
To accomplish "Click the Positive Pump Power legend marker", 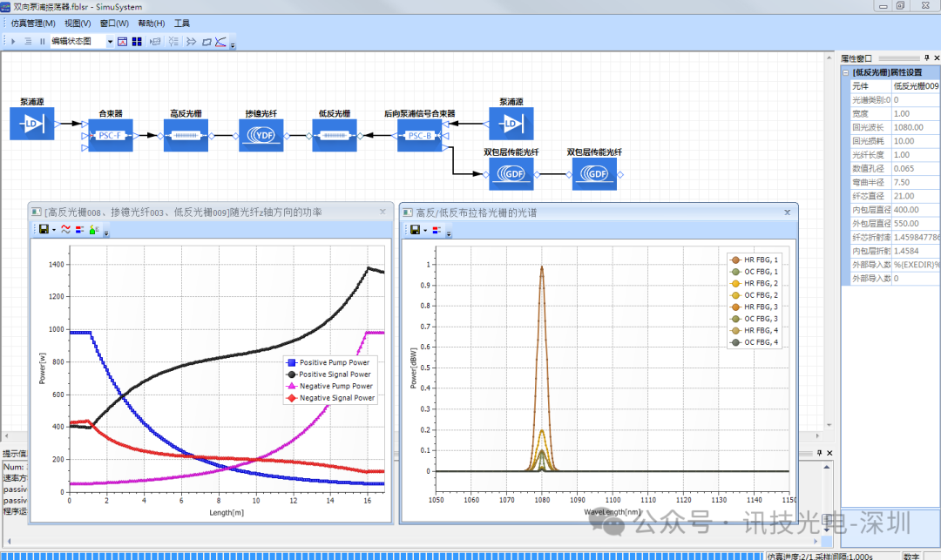I will 292,362.
